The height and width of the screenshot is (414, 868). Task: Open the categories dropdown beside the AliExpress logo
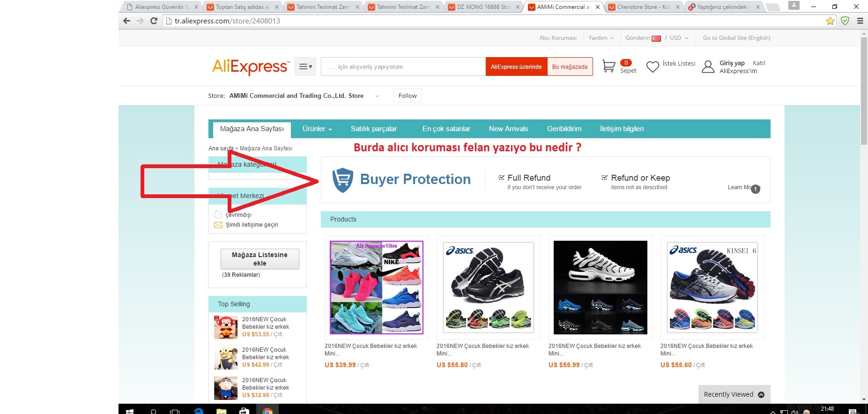[305, 67]
